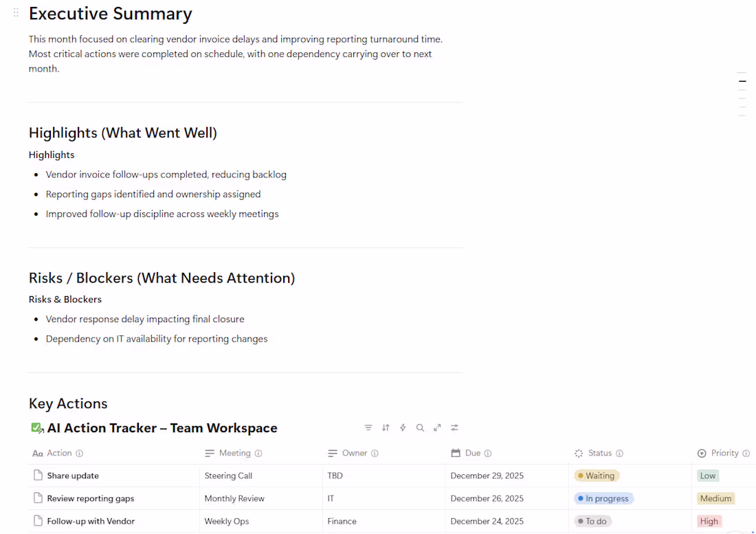Open the sort options for the tracker
This screenshot has width=756, height=534.
(386, 427)
